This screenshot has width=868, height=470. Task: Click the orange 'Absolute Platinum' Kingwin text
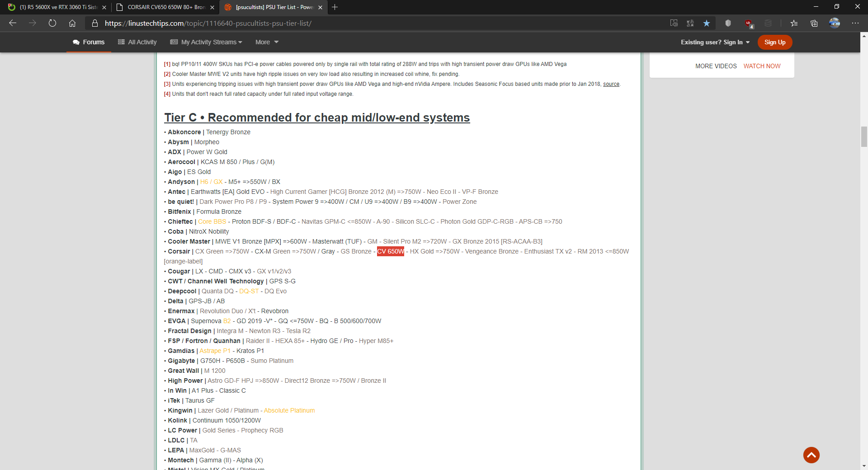click(x=289, y=410)
